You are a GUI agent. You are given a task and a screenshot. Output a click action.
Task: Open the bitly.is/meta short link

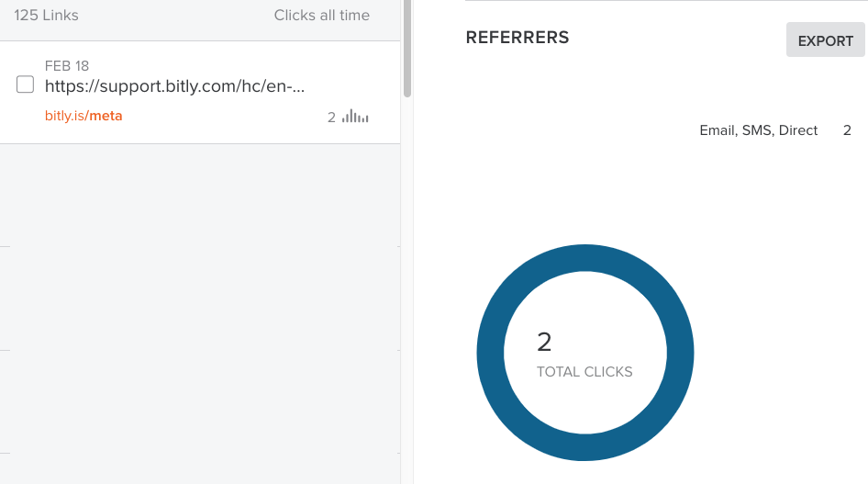coord(83,116)
